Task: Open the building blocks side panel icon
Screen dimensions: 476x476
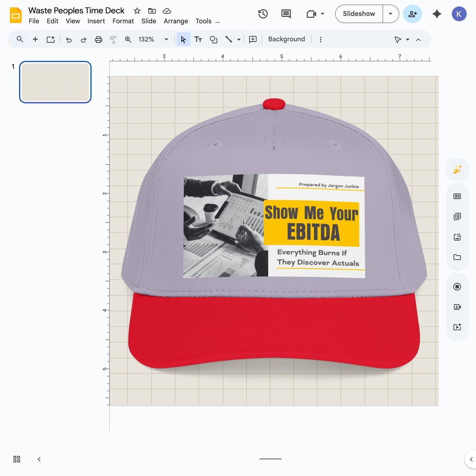Action: click(x=457, y=216)
